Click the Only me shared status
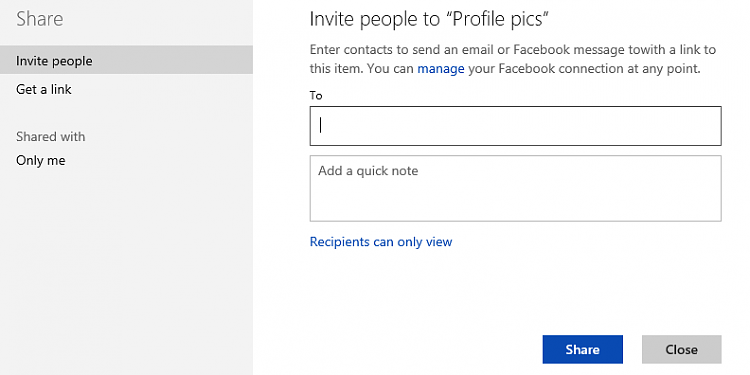This screenshot has height=375, width=750. pyautogui.click(x=41, y=161)
